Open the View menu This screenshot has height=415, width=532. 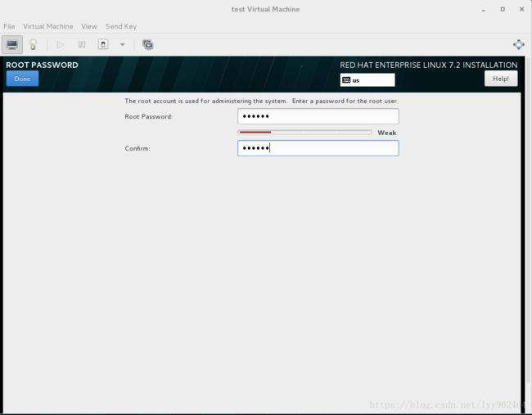[89, 26]
